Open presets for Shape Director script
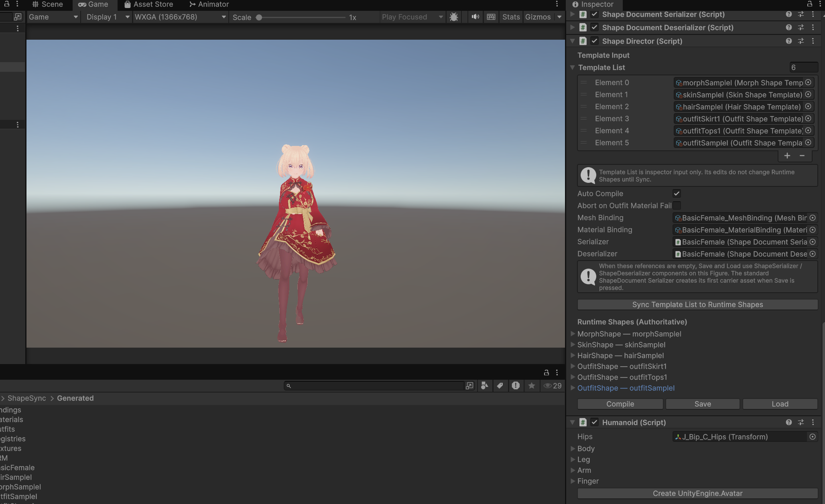 (801, 41)
